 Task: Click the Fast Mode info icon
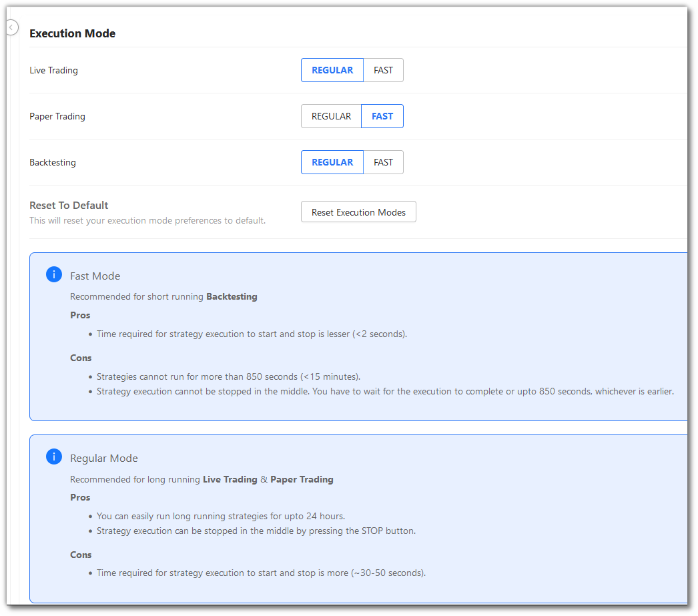click(54, 274)
